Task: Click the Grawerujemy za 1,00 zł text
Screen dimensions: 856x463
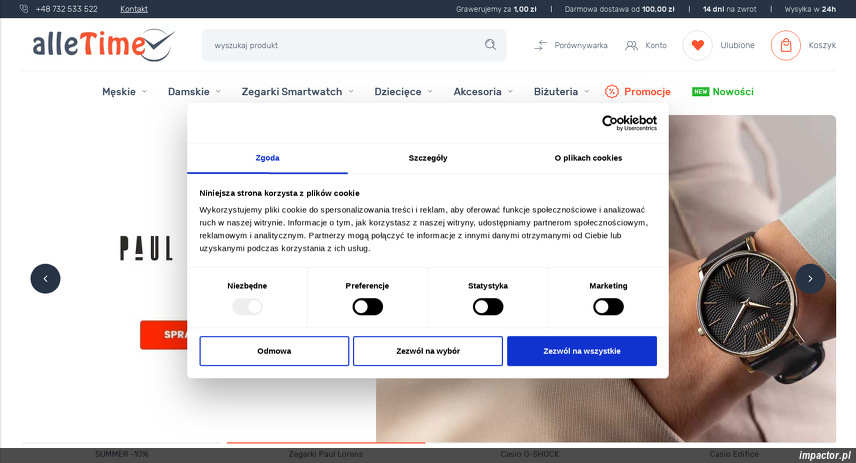Action: click(496, 9)
